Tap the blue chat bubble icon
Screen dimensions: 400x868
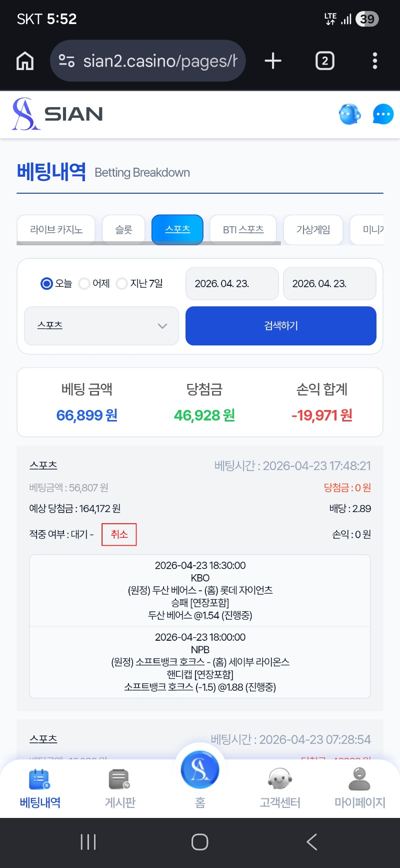(383, 115)
